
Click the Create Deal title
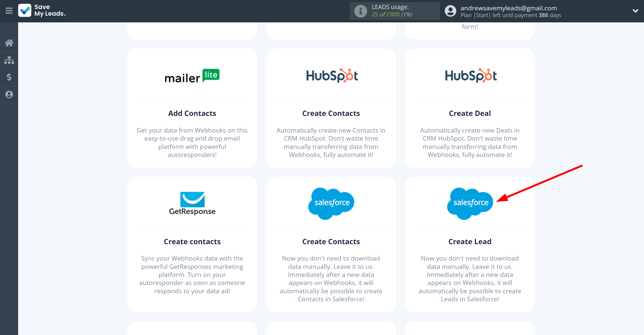[470, 113]
